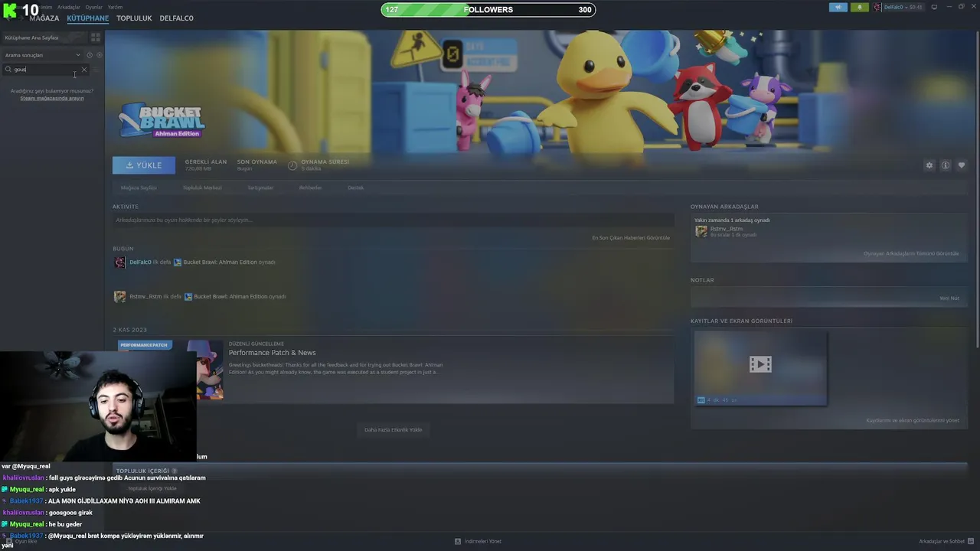Click Yeni Not button in Notlar
The height and width of the screenshot is (551, 980).
[949, 298]
